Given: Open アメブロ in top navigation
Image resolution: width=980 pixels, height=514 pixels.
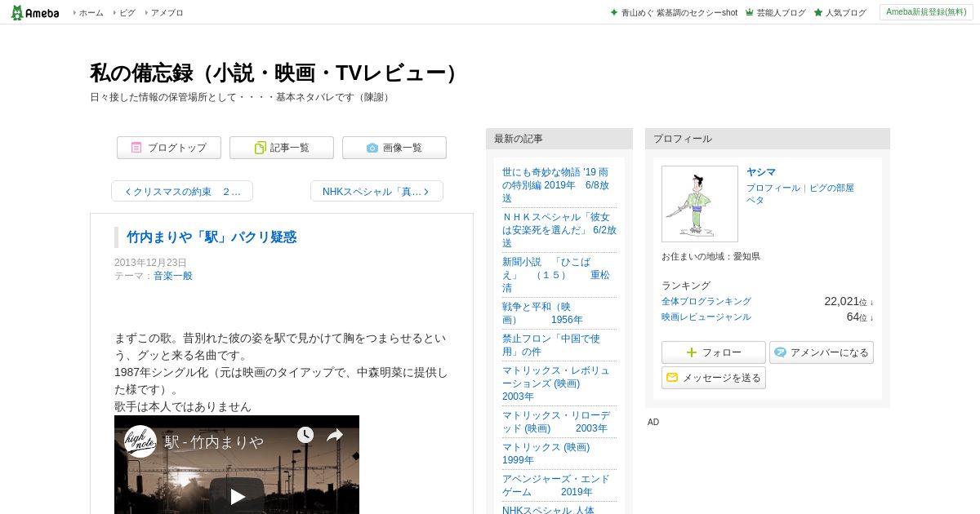Looking at the screenshot, I should (167, 13).
